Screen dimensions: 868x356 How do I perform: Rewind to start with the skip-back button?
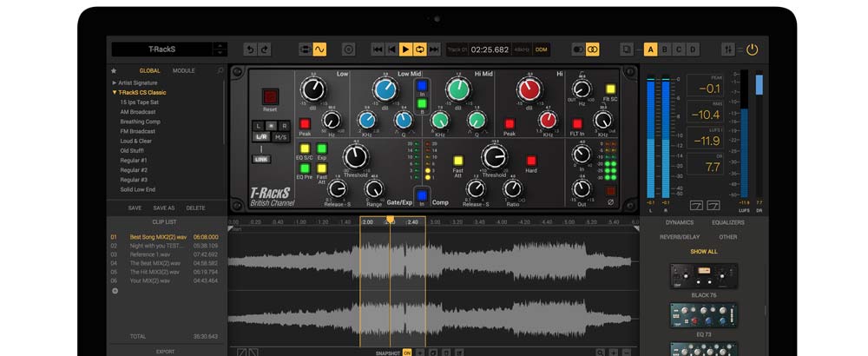(x=378, y=49)
